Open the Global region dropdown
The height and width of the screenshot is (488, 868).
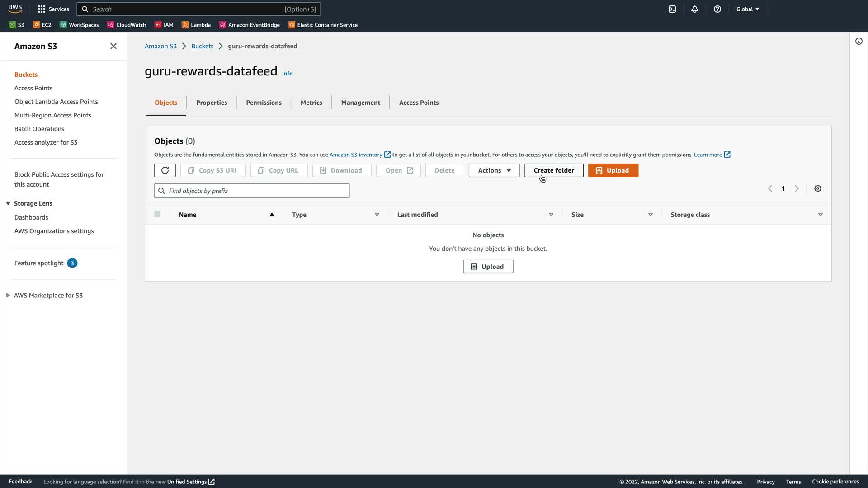[x=748, y=9]
